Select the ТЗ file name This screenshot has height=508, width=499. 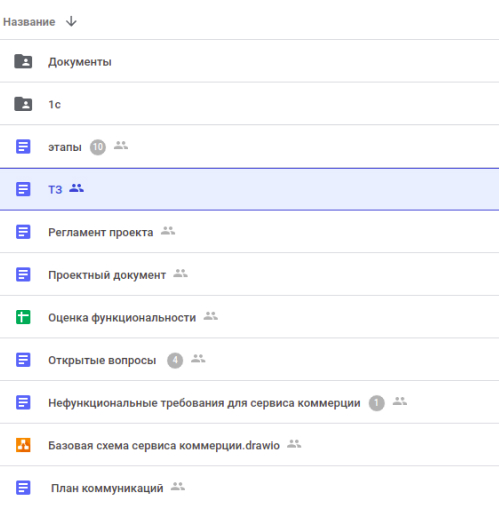pyautogui.click(x=55, y=189)
